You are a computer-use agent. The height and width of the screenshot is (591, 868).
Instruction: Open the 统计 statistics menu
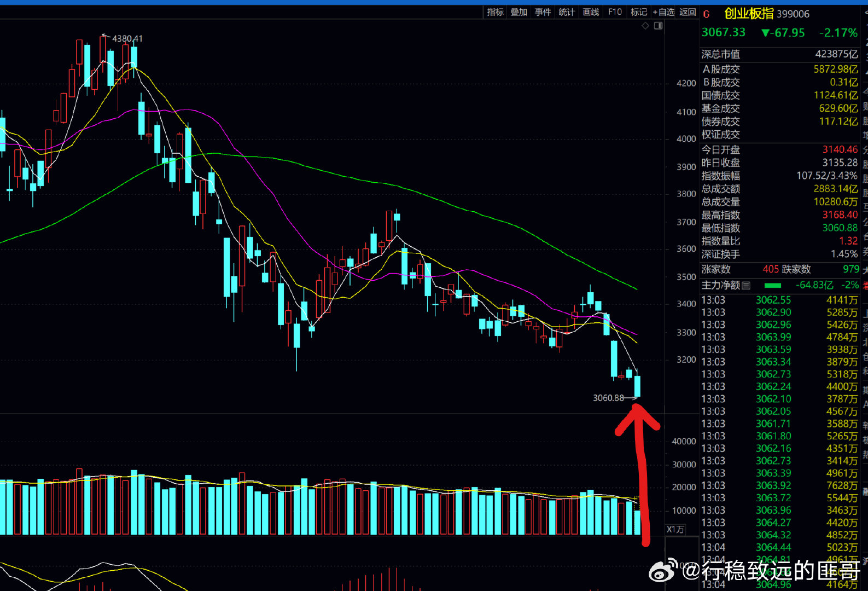[567, 12]
